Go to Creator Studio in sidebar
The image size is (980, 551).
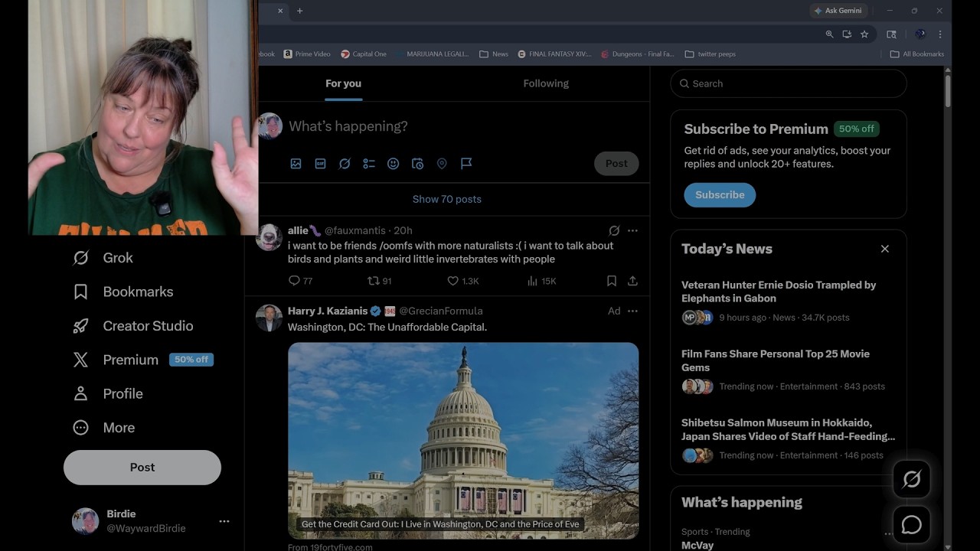132,326
